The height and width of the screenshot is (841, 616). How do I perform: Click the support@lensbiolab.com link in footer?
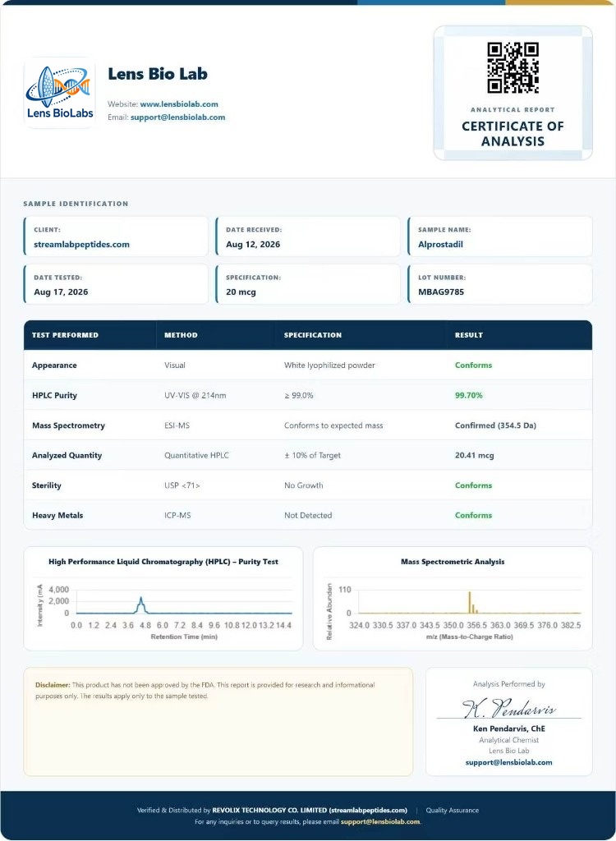pos(380,821)
